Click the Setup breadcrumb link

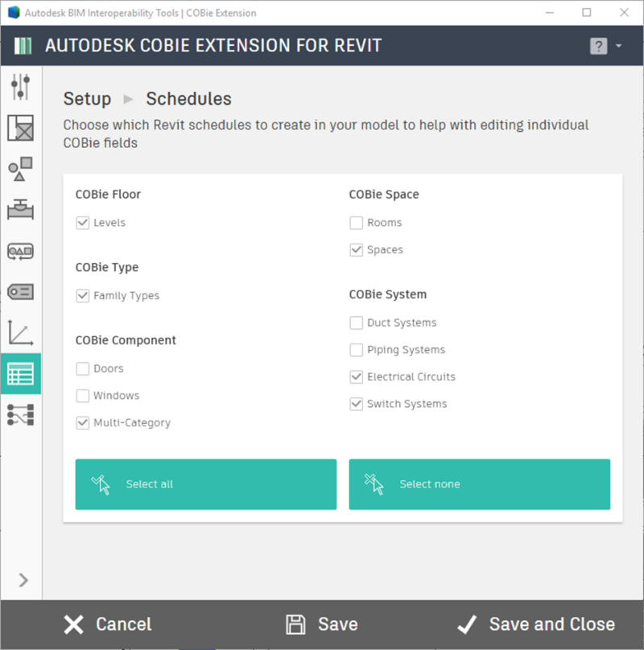pos(87,99)
